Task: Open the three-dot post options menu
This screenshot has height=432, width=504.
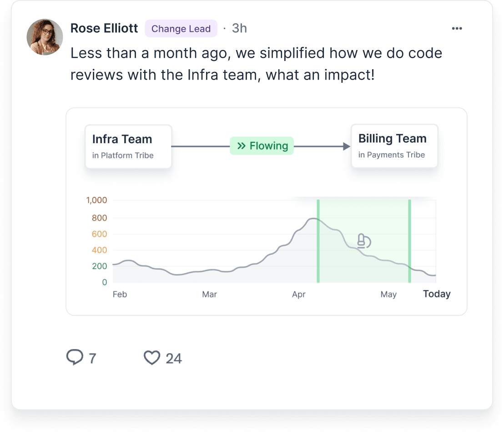Action: pos(457,29)
